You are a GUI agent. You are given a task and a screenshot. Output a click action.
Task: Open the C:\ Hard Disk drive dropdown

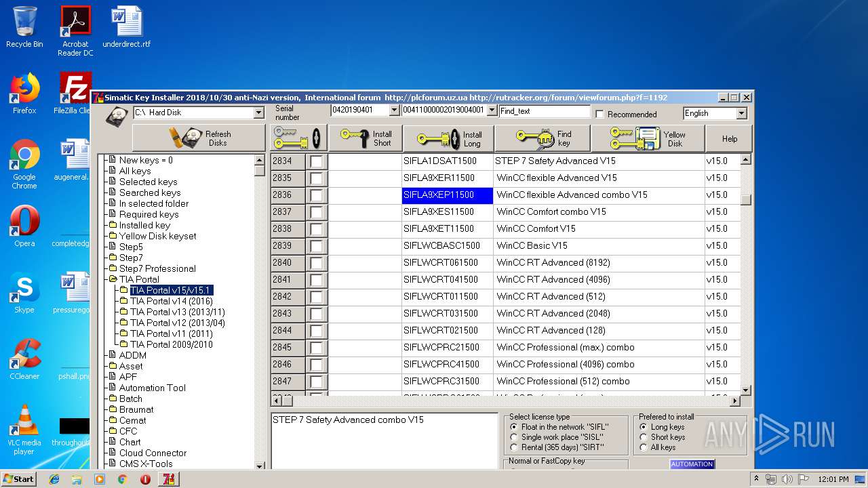[x=258, y=113]
